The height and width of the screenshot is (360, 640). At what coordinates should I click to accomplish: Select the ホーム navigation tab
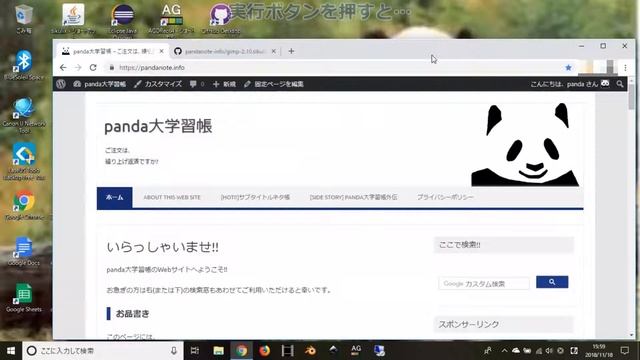click(x=115, y=198)
